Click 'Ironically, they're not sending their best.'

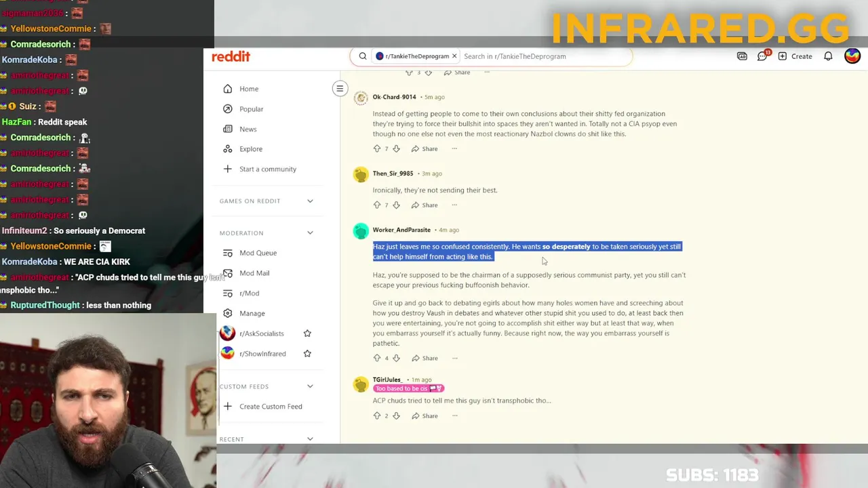(x=435, y=190)
